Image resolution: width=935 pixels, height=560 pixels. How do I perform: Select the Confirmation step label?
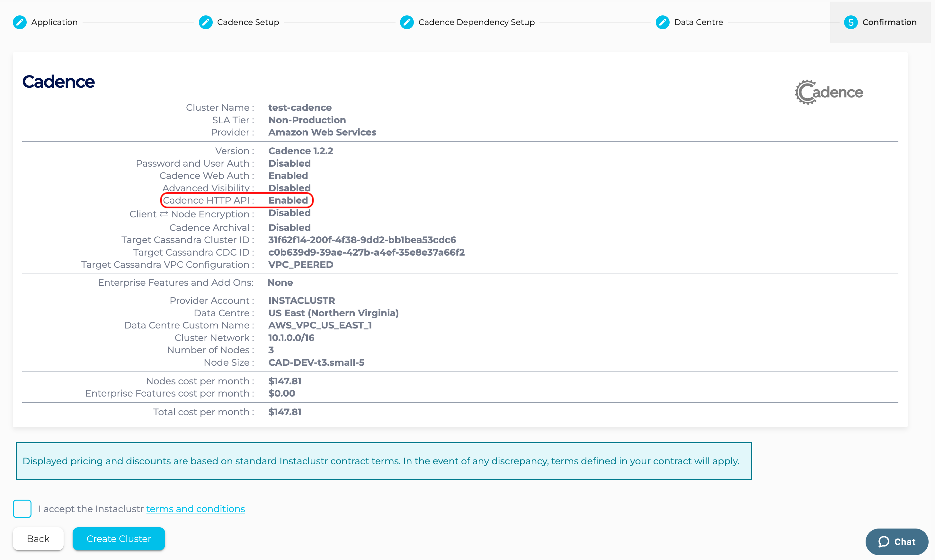click(x=889, y=22)
